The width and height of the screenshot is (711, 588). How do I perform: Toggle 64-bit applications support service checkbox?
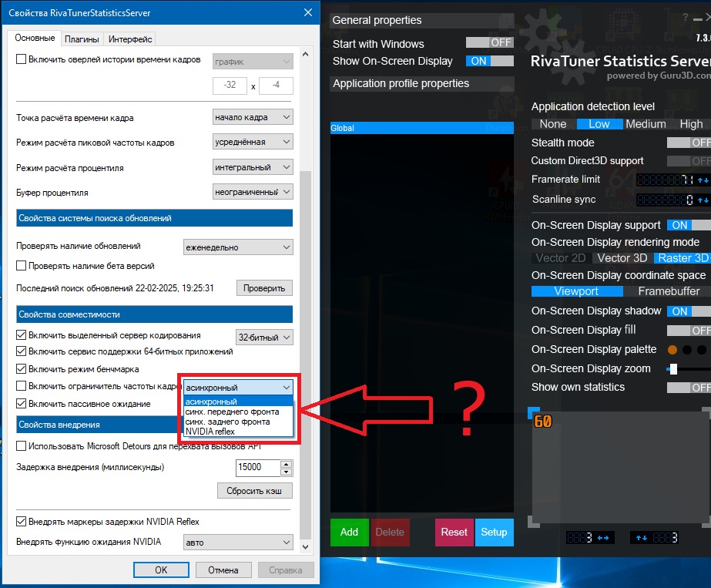point(21,351)
